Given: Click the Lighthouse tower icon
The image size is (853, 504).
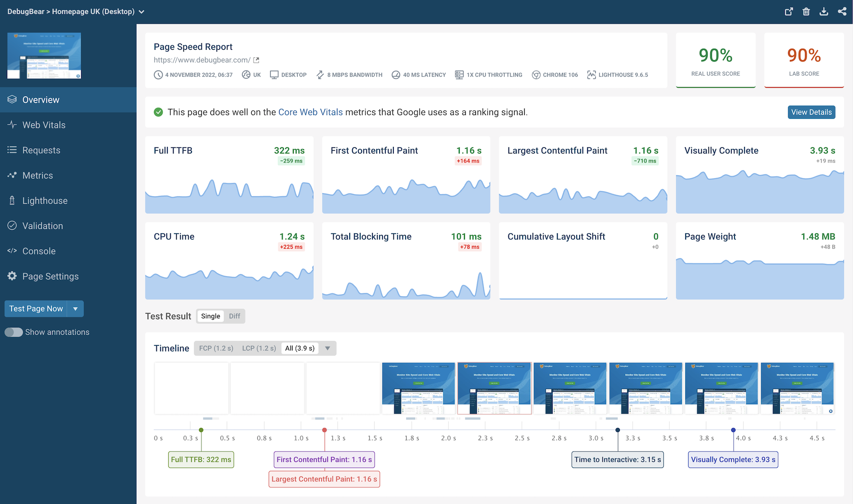Looking at the screenshot, I should [12, 200].
